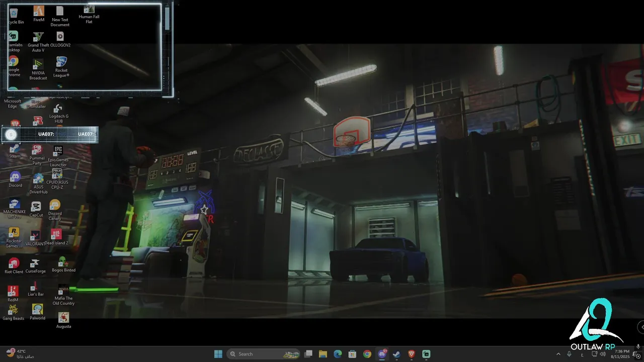
Task: Launch CapCut from the desktop
Action: [x=36, y=210]
